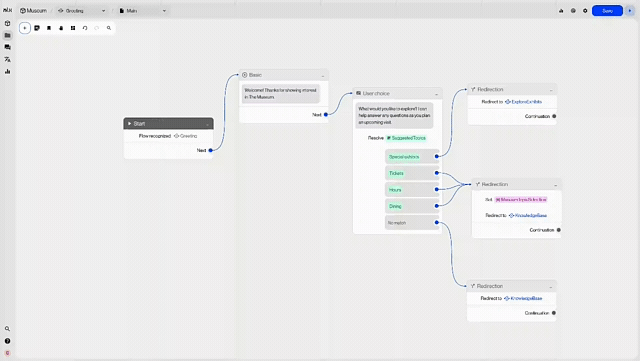This screenshot has height=361, width=640.
Task: Collapse the Basic node
Action: (x=323, y=76)
